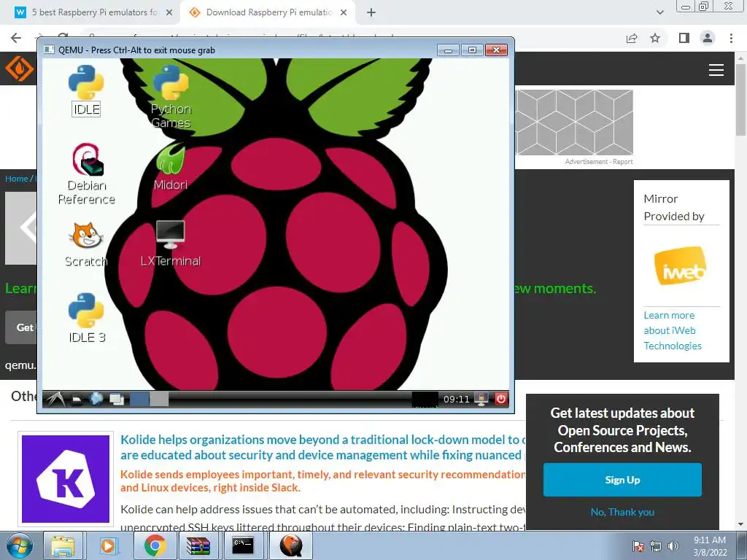Open the Chrome three-dot menu
The height and width of the screenshot is (560, 747).
pyautogui.click(x=731, y=38)
